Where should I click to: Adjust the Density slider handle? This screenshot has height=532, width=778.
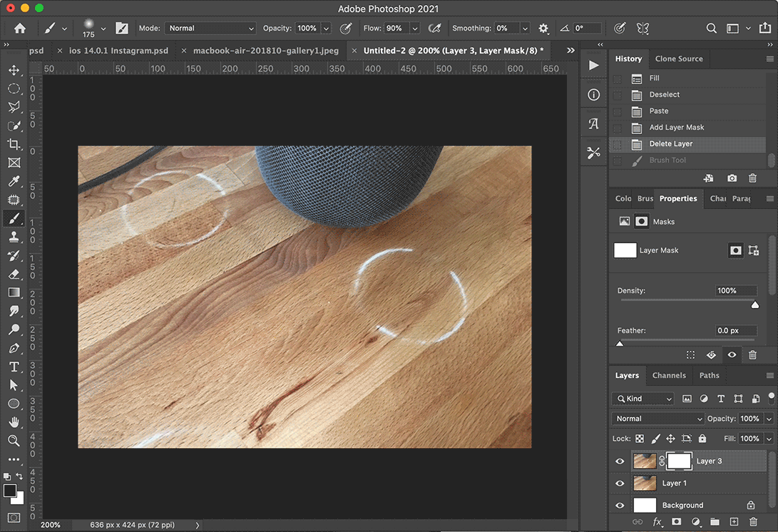tap(754, 305)
